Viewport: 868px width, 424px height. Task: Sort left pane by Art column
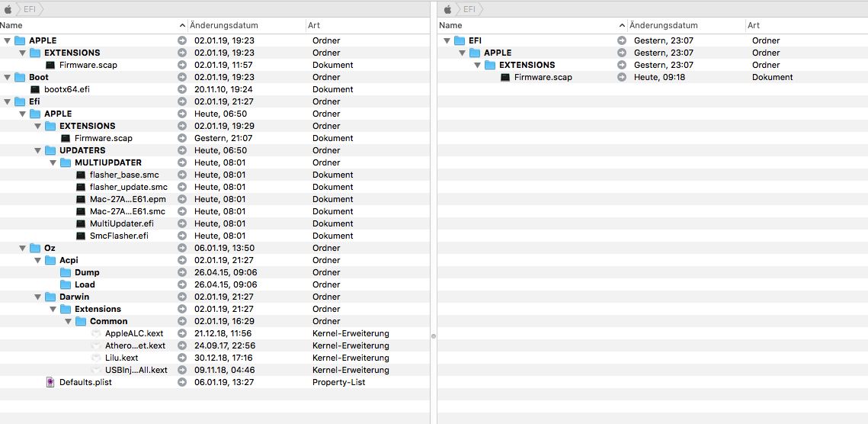[367, 25]
